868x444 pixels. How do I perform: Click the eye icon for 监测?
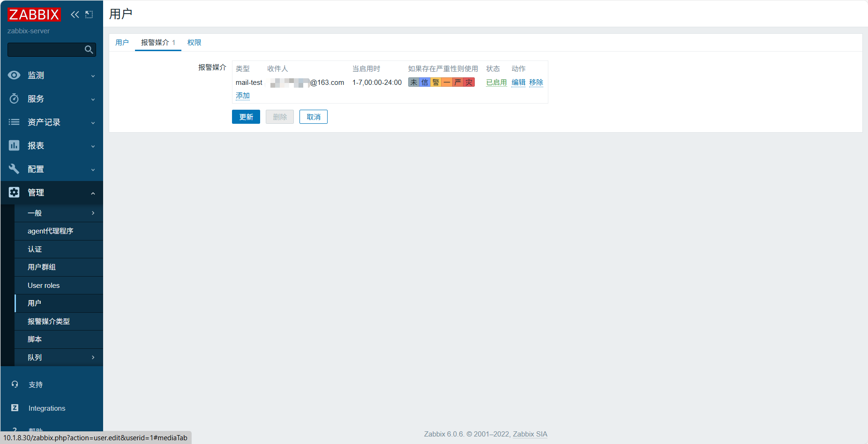click(14, 75)
